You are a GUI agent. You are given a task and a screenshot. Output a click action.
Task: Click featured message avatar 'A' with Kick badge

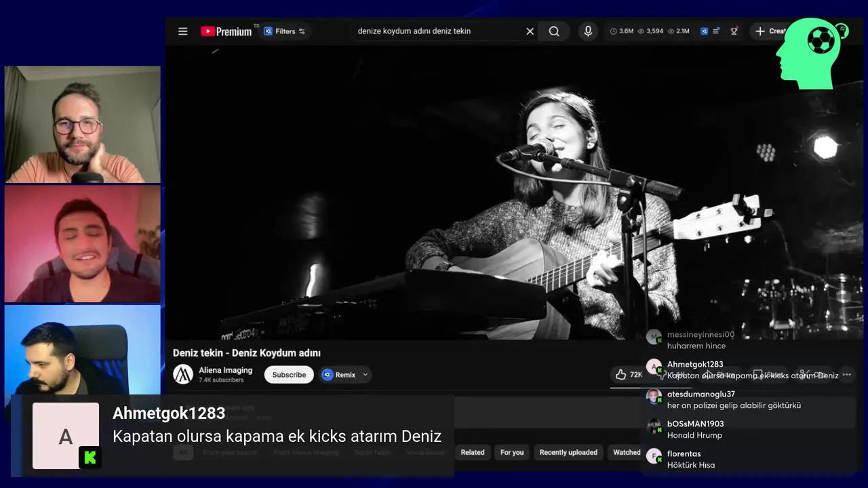click(66, 436)
